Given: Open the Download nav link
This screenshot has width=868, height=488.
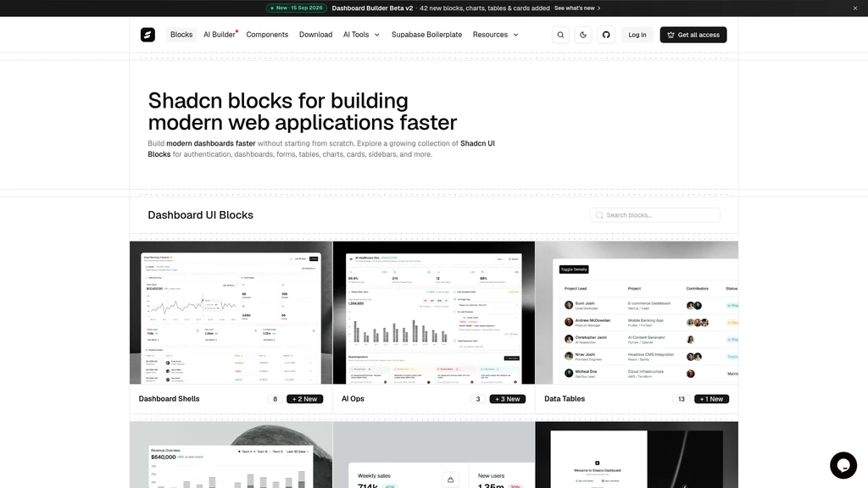Looking at the screenshot, I should pyautogui.click(x=315, y=35).
